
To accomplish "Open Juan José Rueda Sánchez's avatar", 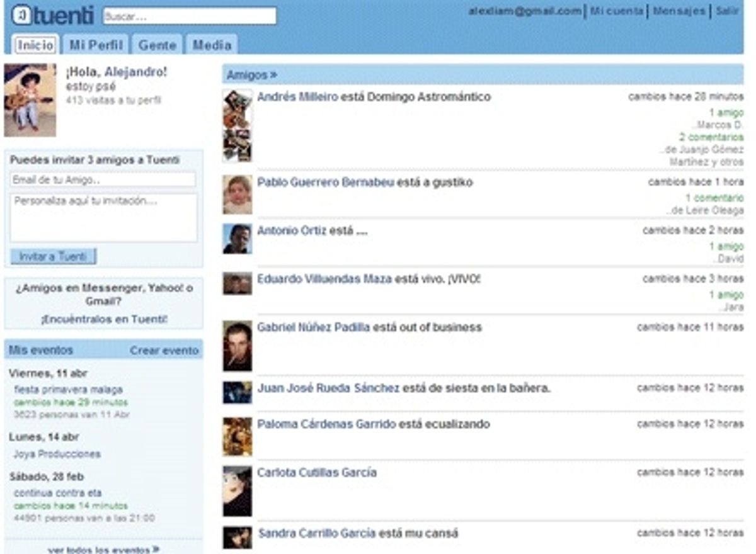I will click(x=238, y=392).
